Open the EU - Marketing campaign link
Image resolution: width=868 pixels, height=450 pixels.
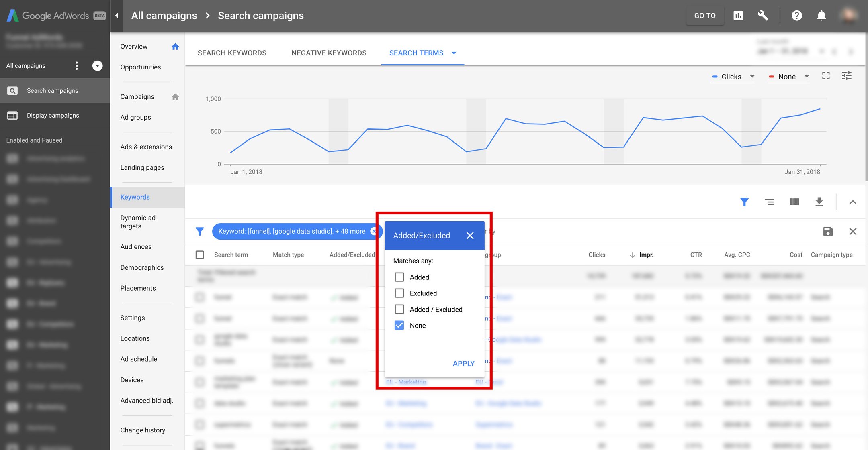tap(406, 382)
